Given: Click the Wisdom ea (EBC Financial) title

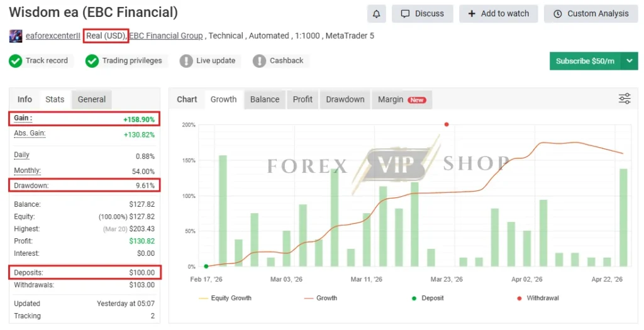Looking at the screenshot, I should pos(94,13).
